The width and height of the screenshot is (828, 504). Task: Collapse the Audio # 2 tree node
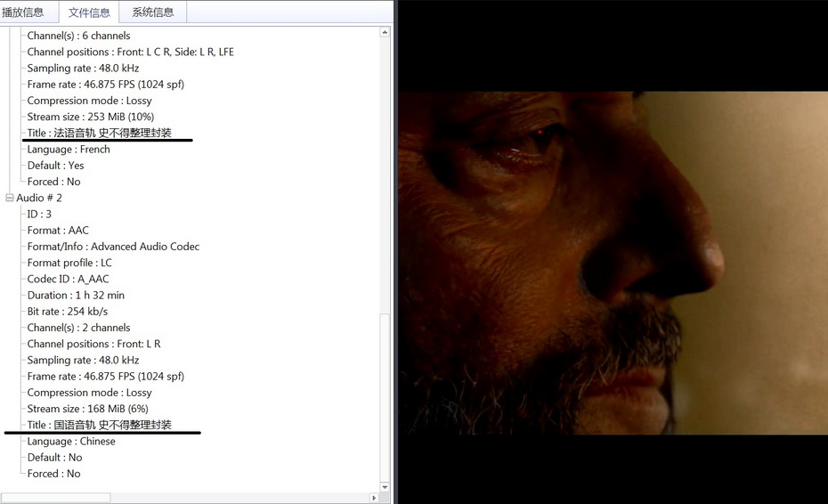click(x=9, y=198)
